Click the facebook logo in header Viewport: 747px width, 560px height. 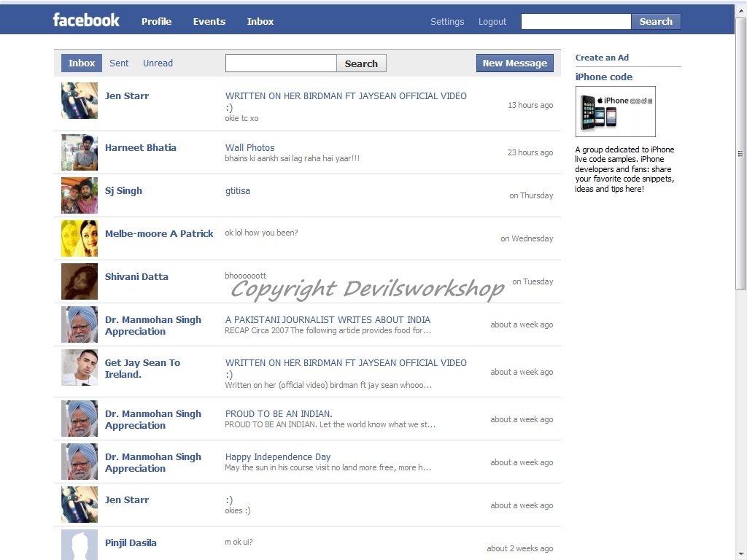(x=86, y=20)
